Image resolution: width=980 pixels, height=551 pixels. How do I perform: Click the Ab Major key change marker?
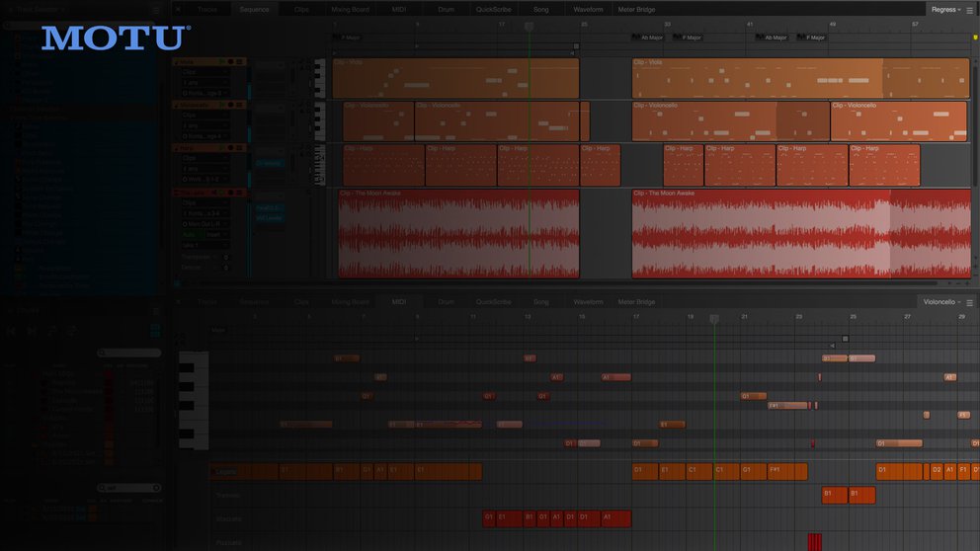(x=648, y=38)
